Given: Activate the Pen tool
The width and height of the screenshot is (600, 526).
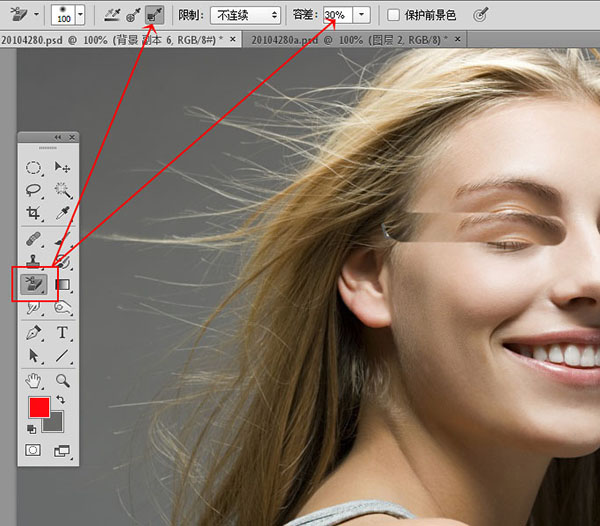Looking at the screenshot, I should [33, 333].
